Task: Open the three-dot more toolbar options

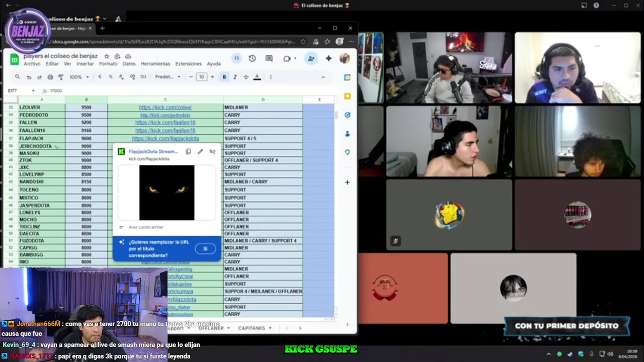Action: [x=271, y=77]
